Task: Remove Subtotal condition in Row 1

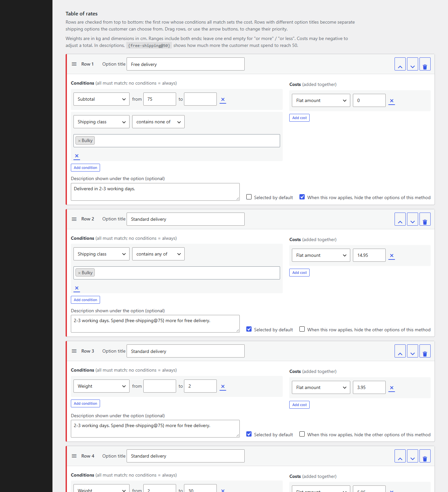Action: pyautogui.click(x=223, y=99)
